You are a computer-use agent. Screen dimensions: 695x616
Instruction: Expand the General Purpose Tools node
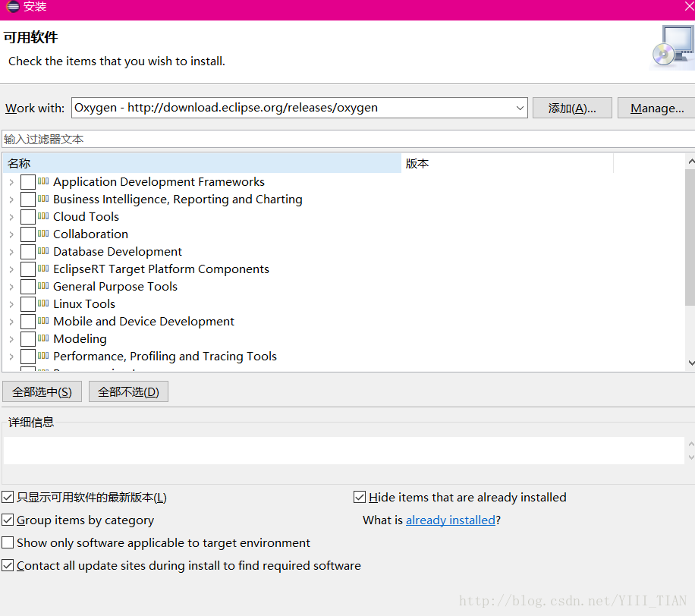point(11,288)
